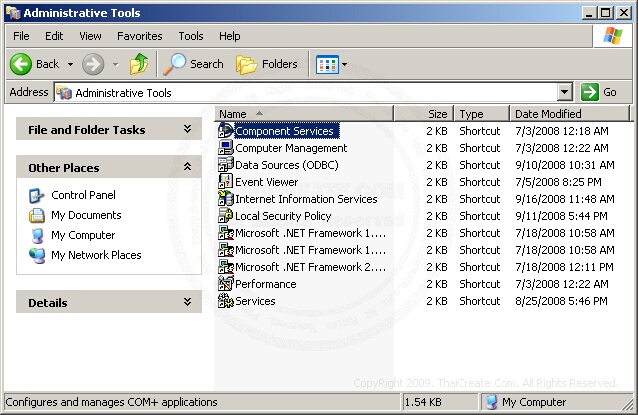Expand the Details panel
The height and width of the screenshot is (415, 638).
pyautogui.click(x=187, y=302)
